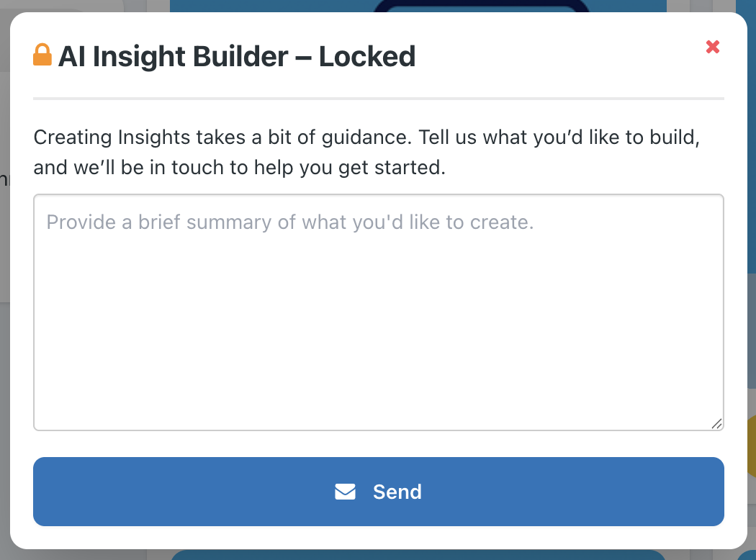Close the AI Insight Builder dialog
The height and width of the screenshot is (560, 756).
tap(713, 47)
